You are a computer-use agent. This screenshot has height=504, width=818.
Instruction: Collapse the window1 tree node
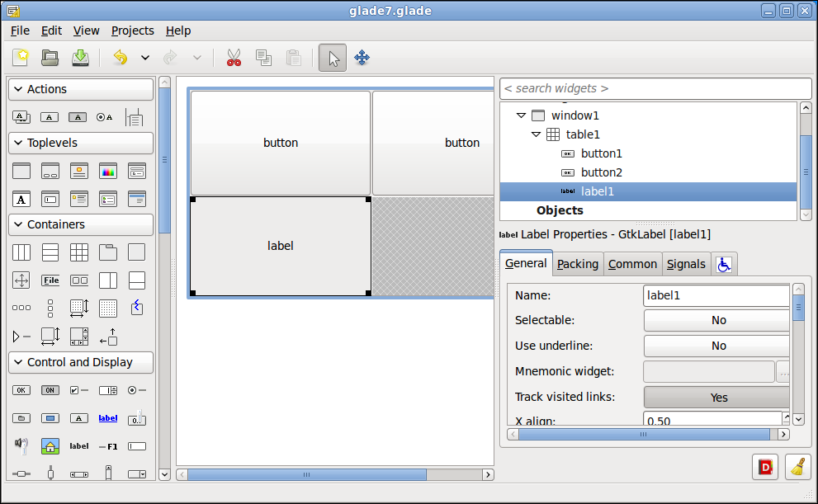[521, 115]
